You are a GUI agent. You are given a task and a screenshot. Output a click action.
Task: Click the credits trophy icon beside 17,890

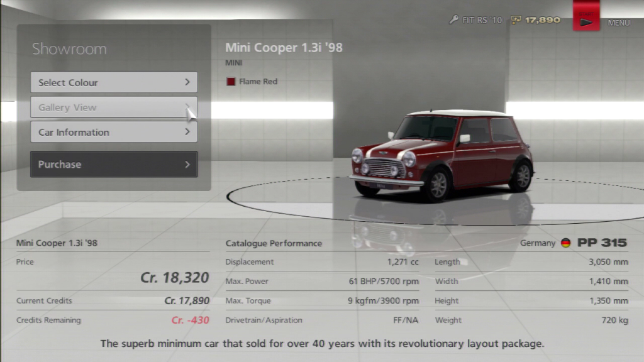coord(516,19)
